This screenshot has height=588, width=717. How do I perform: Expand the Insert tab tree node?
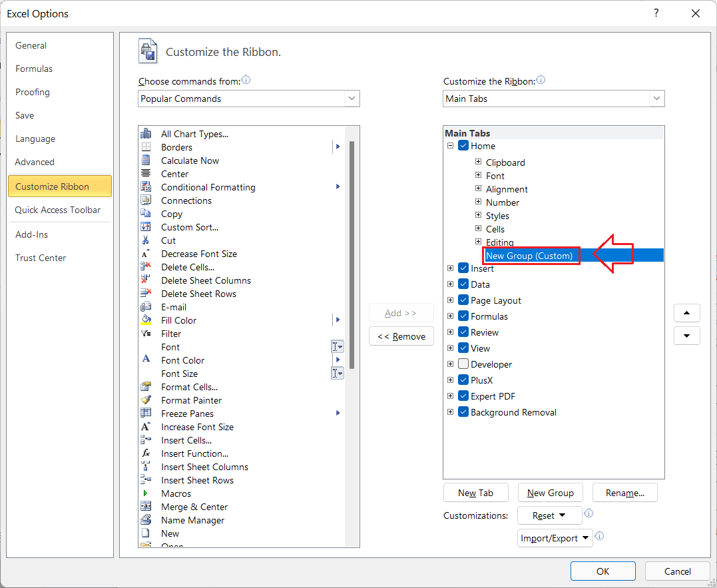point(450,268)
